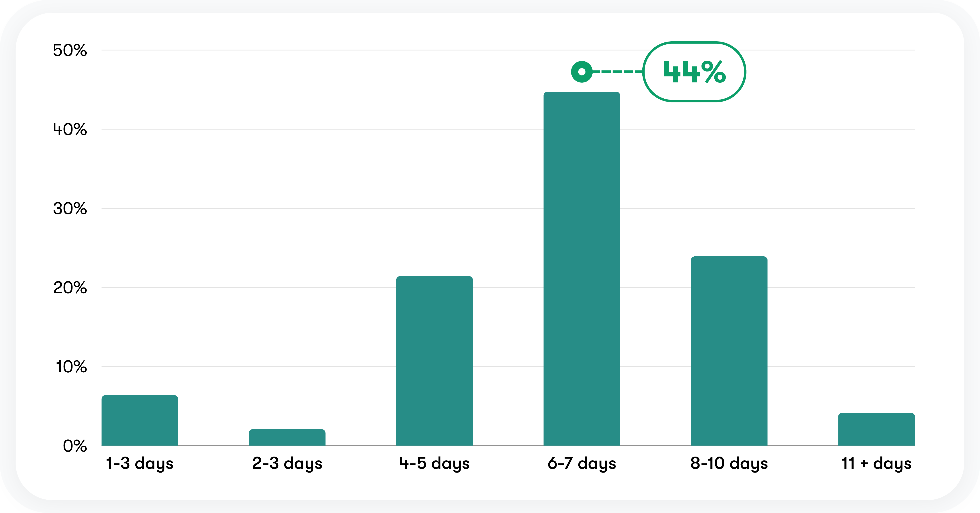Select the "8-10 days" axis label

pos(729,463)
